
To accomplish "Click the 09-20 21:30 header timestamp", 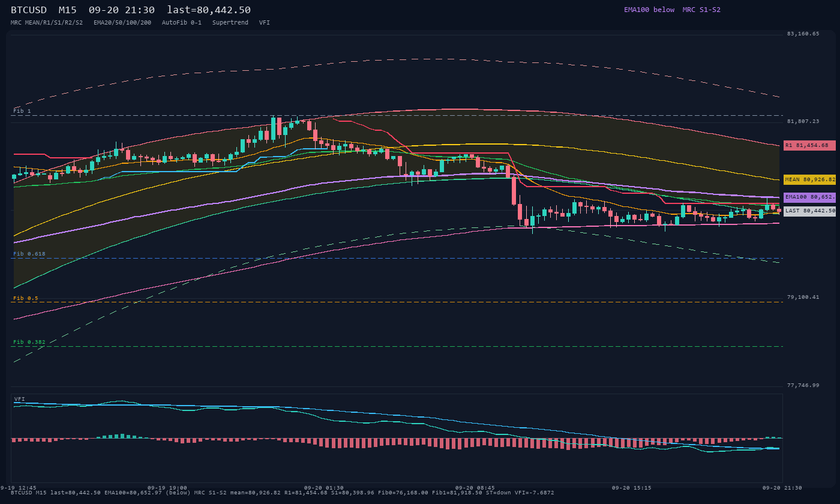I will (x=122, y=10).
